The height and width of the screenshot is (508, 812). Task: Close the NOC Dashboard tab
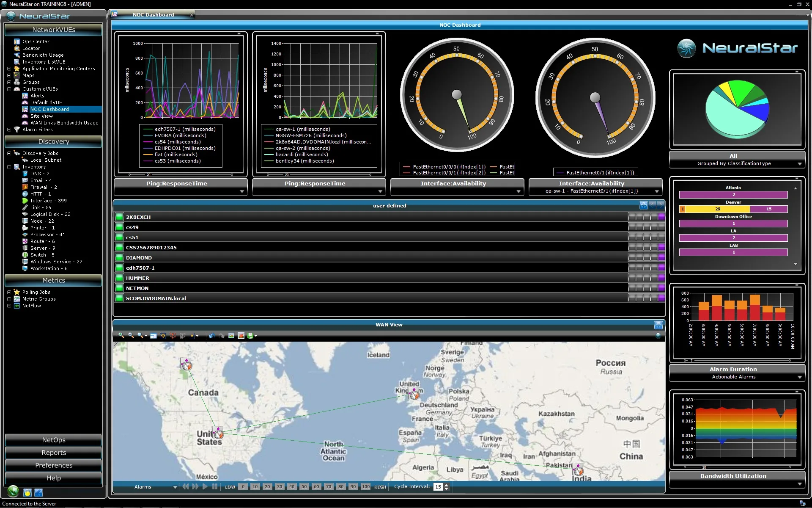click(x=192, y=15)
